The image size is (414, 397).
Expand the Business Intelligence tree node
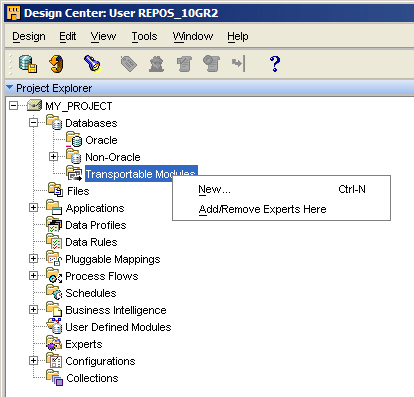tap(33, 310)
